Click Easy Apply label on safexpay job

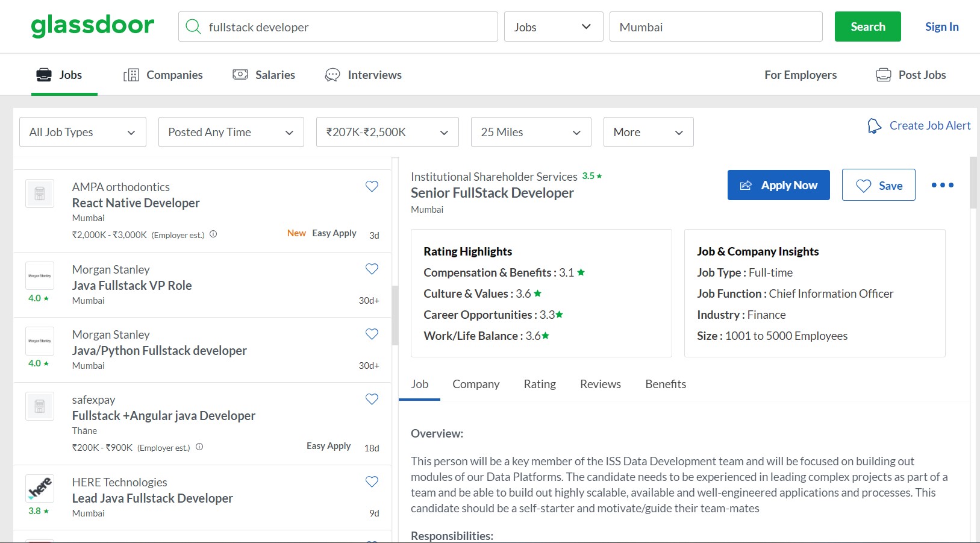[328, 446]
